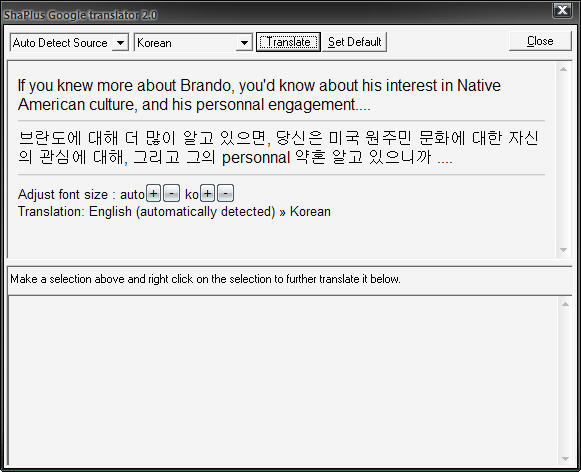The width and height of the screenshot is (581, 472).
Task: Open the Korean target language dropdown arrow
Action: [244, 43]
